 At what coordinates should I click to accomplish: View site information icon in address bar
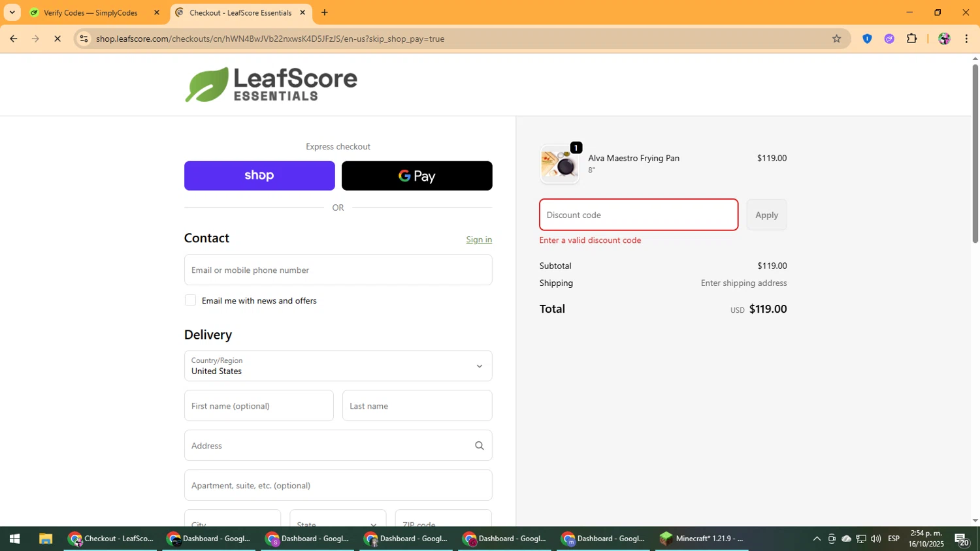click(84, 39)
